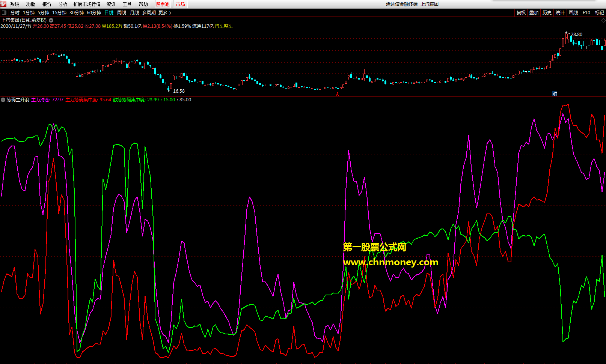Click the 叠加 toolbar button
Viewport: 606px width, 364px height.
click(x=534, y=13)
